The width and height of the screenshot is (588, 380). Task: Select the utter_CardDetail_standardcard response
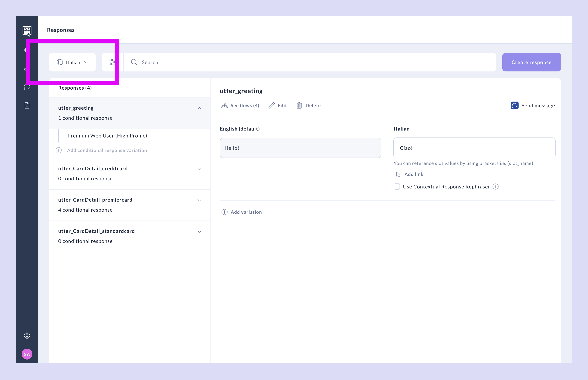tap(96, 231)
